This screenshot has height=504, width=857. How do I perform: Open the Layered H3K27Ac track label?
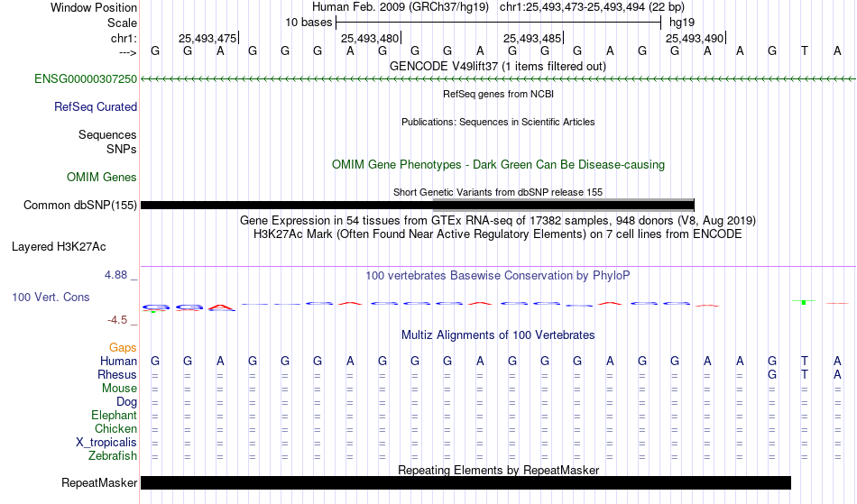(x=59, y=246)
